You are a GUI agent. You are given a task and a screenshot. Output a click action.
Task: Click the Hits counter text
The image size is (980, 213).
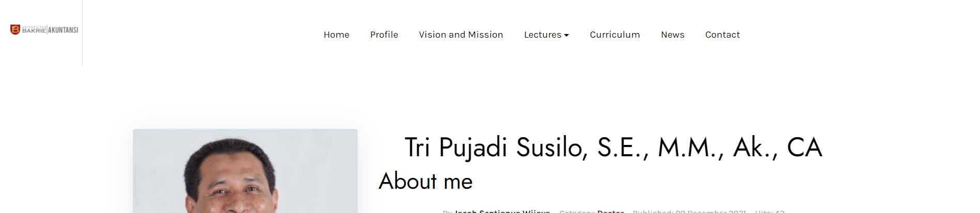[x=770, y=211]
